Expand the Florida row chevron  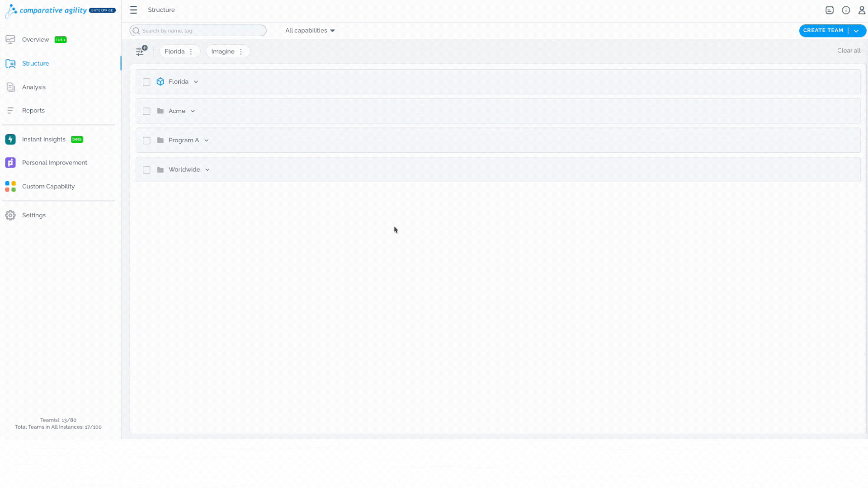point(196,82)
